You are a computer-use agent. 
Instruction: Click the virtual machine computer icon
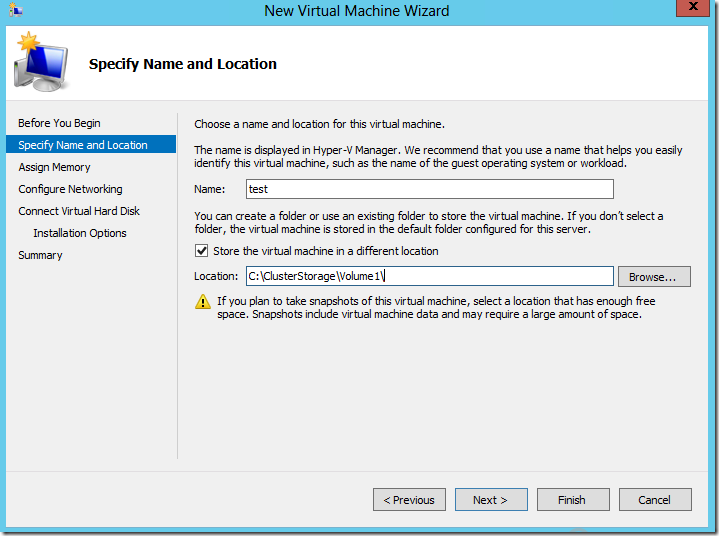pyautogui.click(x=41, y=61)
